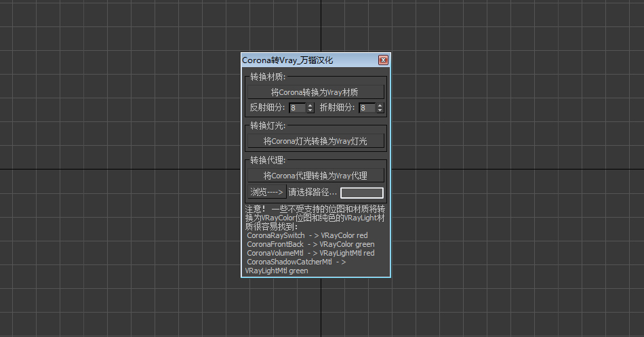
Task: Decrease 折射细分 with down arrow
Action: (380, 110)
